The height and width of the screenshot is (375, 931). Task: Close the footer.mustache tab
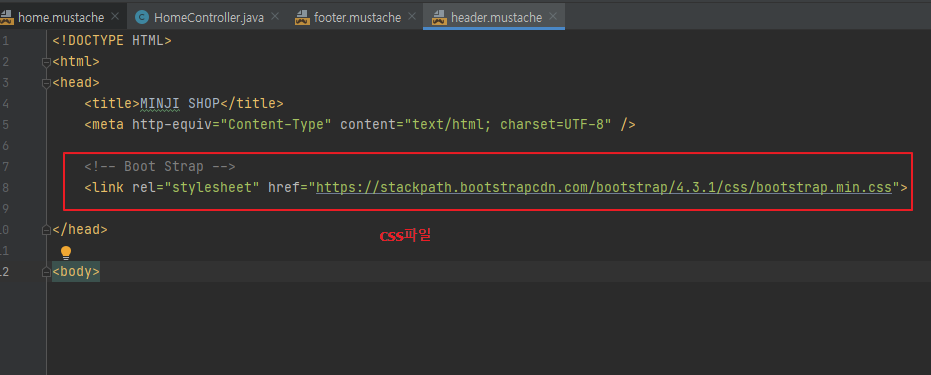[412, 17]
